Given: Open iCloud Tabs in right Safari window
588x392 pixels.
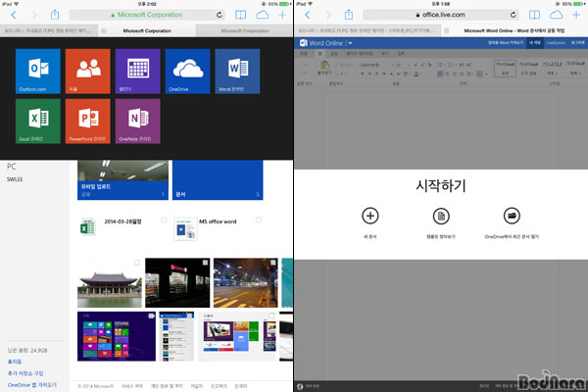Looking at the screenshot, I should click(x=557, y=15).
